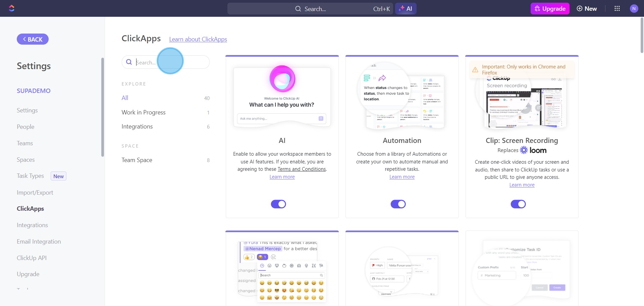
Task: Go back using the BACK button
Action: click(33, 39)
